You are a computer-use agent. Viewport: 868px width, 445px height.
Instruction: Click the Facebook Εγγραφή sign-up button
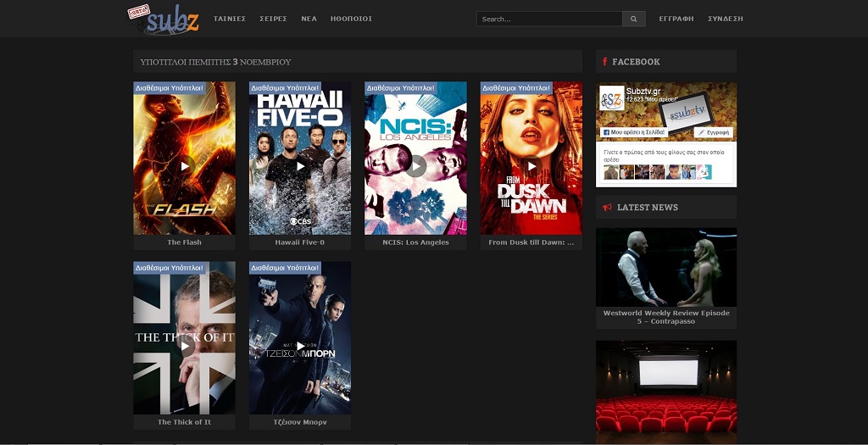pyautogui.click(x=713, y=133)
